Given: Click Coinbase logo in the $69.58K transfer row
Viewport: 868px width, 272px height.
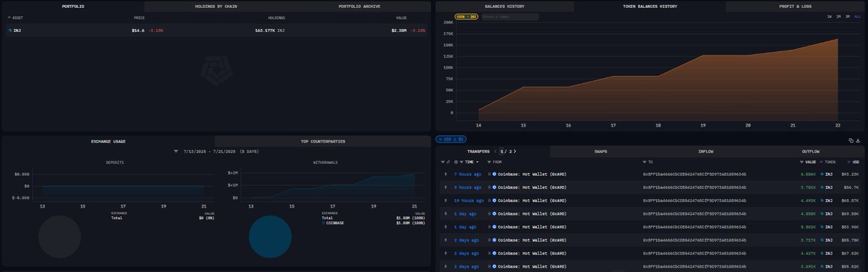Looking at the screenshot, I should point(494,214).
